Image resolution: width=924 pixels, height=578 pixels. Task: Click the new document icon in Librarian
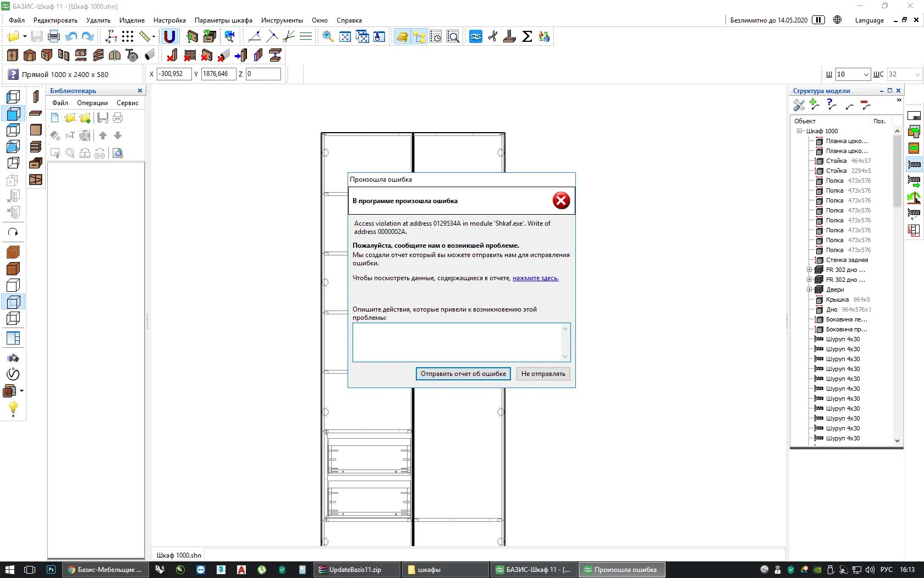(54, 118)
